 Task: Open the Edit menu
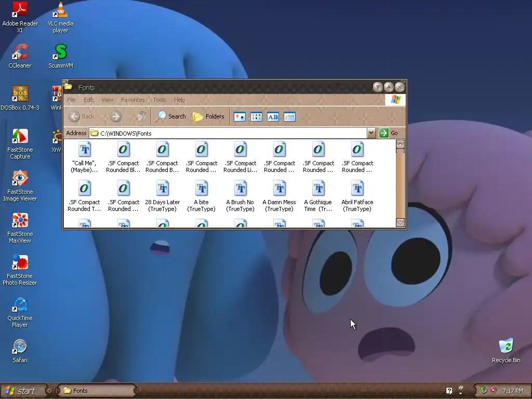tap(88, 100)
